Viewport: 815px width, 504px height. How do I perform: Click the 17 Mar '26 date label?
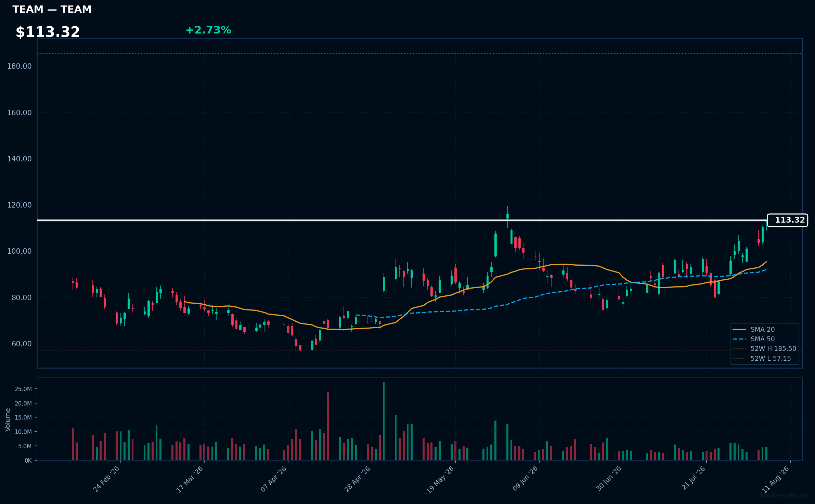tap(190, 479)
